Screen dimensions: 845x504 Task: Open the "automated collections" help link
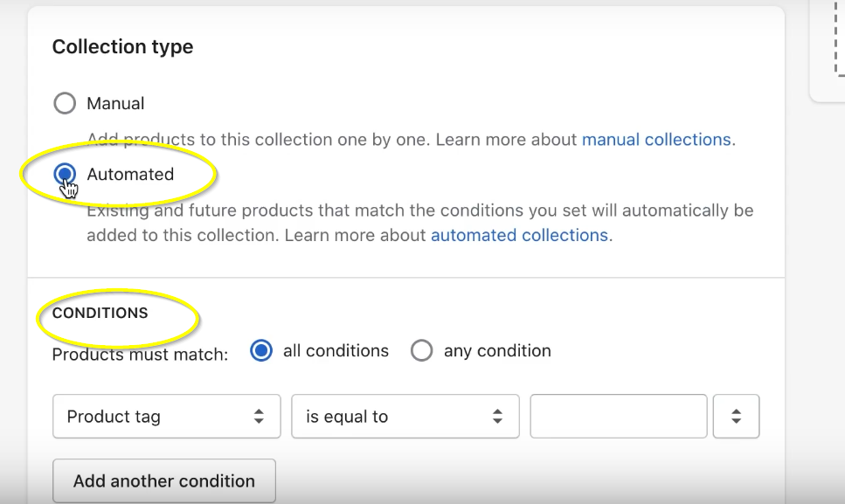(x=519, y=236)
